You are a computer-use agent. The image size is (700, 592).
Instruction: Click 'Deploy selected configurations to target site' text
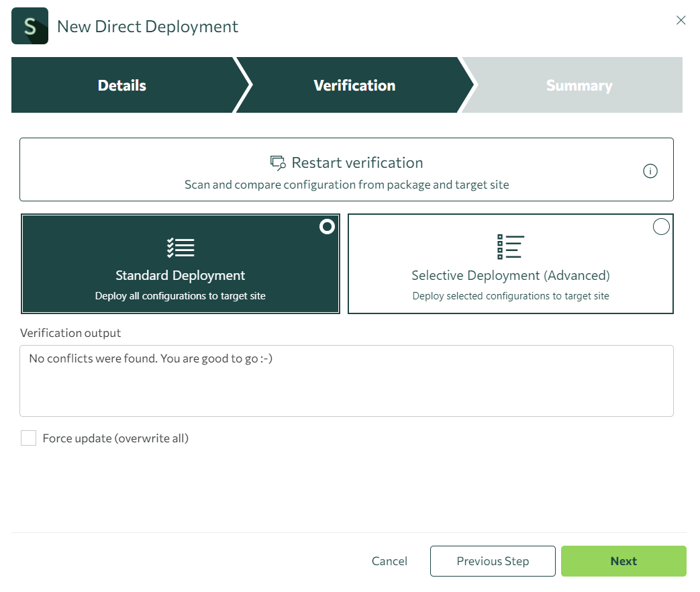pyautogui.click(x=510, y=296)
